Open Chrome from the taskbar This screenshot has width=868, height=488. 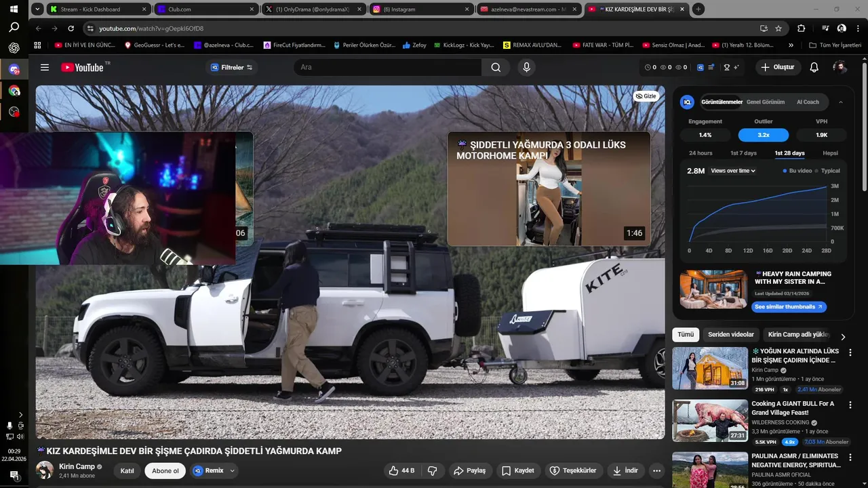pos(14,91)
